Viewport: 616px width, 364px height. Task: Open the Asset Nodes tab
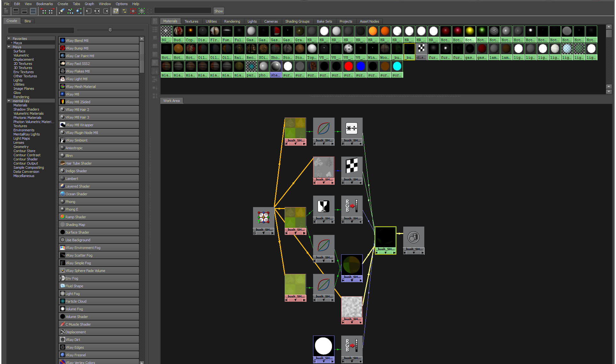coord(369,21)
